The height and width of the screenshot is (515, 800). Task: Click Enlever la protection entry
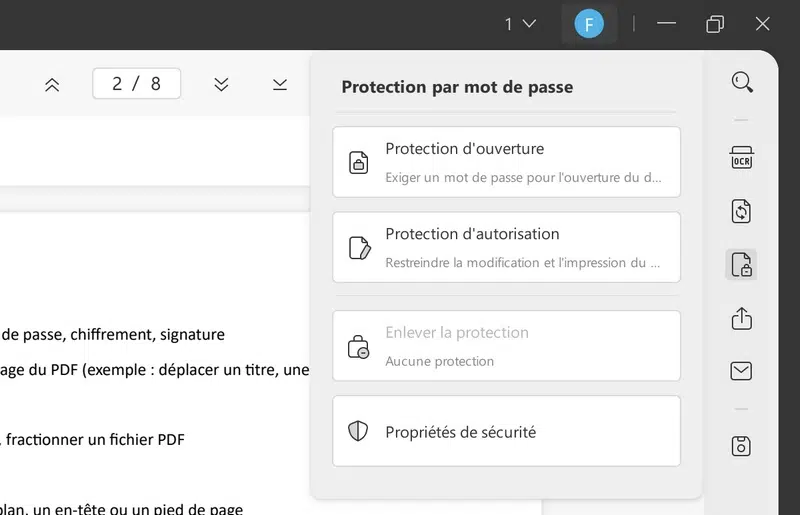pos(506,345)
